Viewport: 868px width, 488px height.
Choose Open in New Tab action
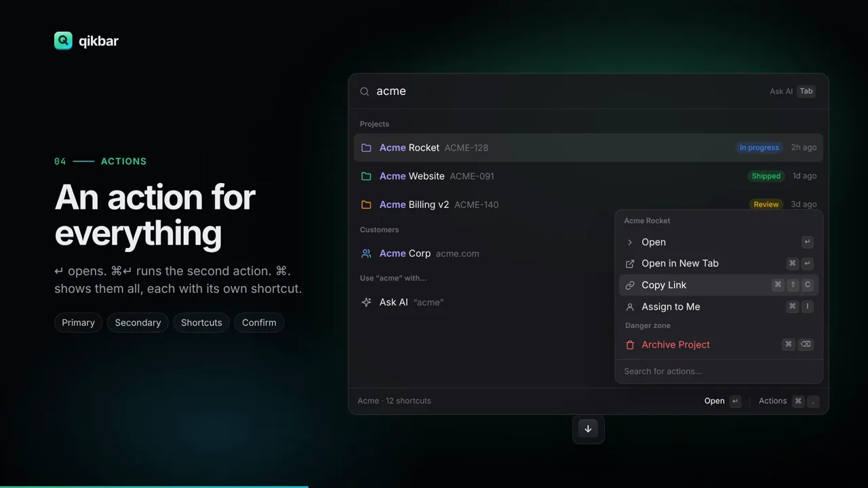coord(719,264)
